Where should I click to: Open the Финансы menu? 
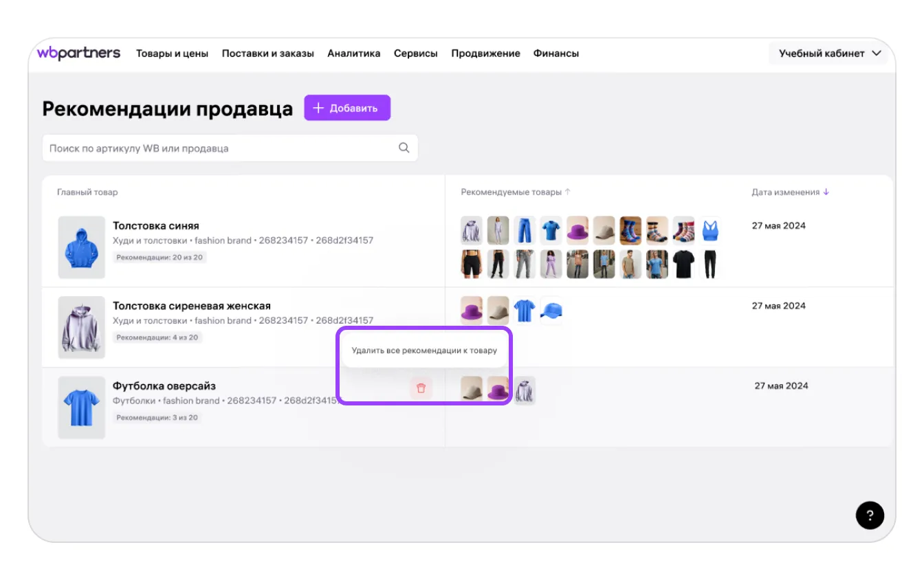click(555, 54)
